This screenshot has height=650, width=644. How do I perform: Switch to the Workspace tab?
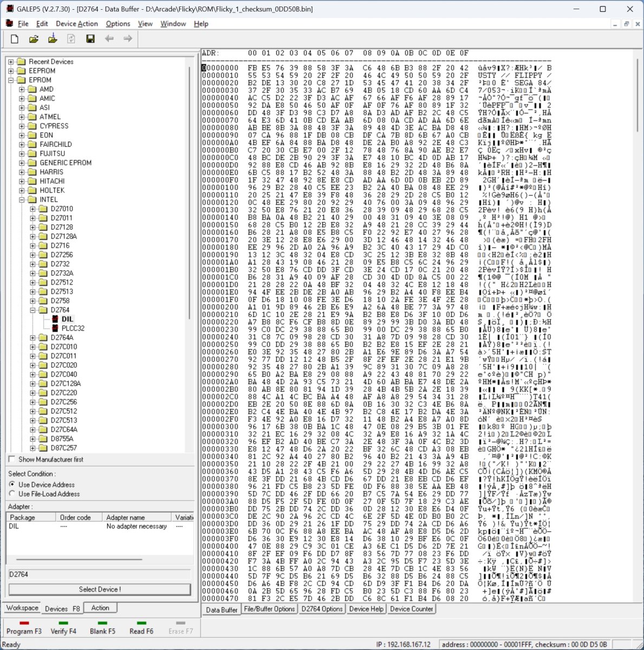coord(22,608)
